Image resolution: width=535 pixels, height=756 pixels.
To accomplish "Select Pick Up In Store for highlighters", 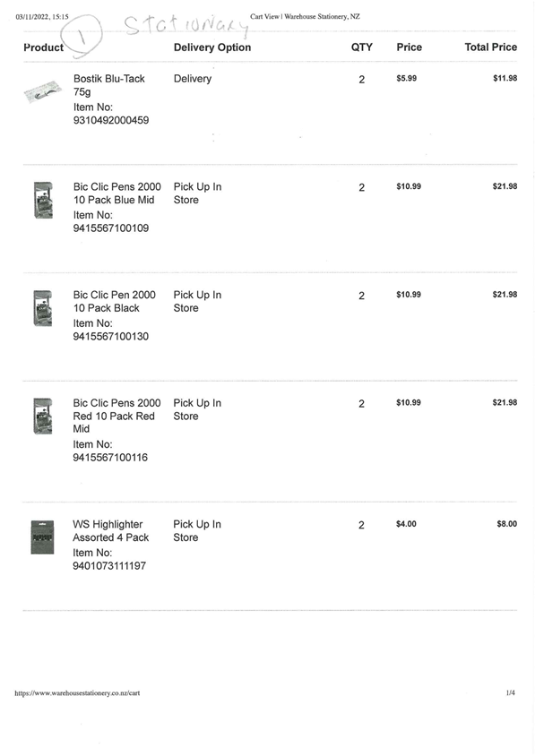I will tap(197, 531).
